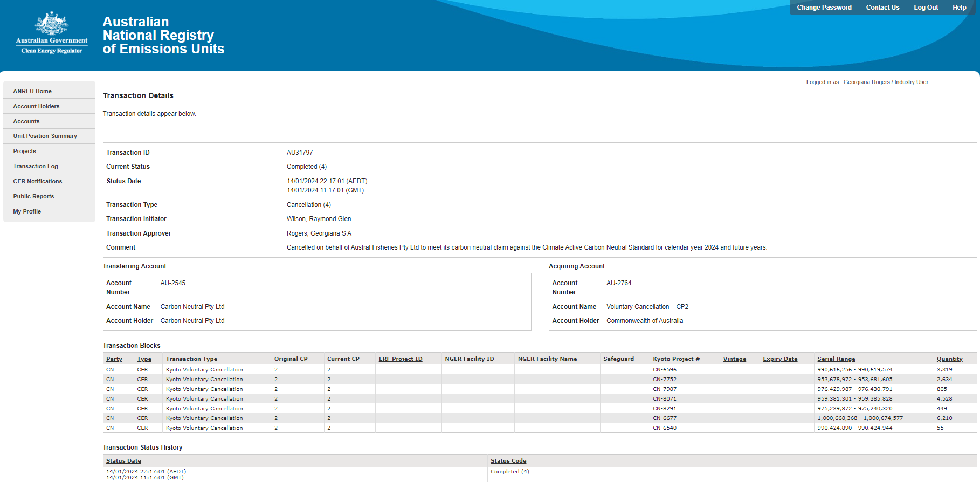Open the Contact Us link
The width and height of the screenshot is (980, 482).
(882, 8)
